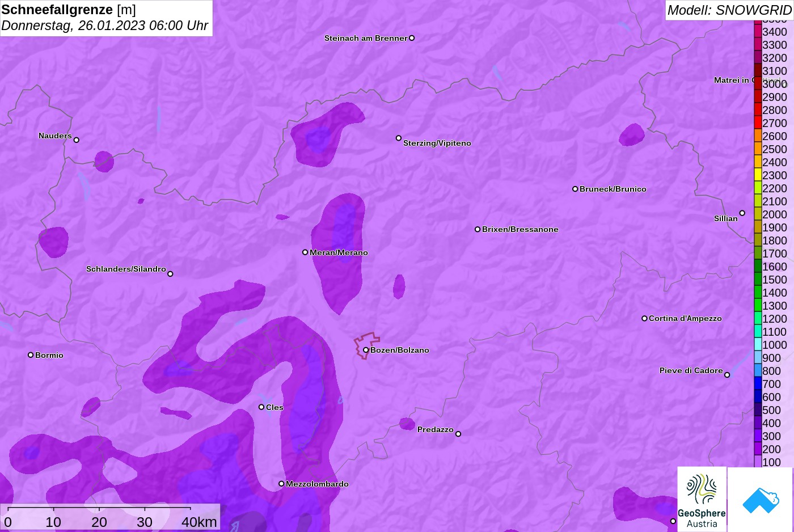Click the Brixen/Bressanone name label
Viewport: 794px width, 532px height.
pos(520,229)
